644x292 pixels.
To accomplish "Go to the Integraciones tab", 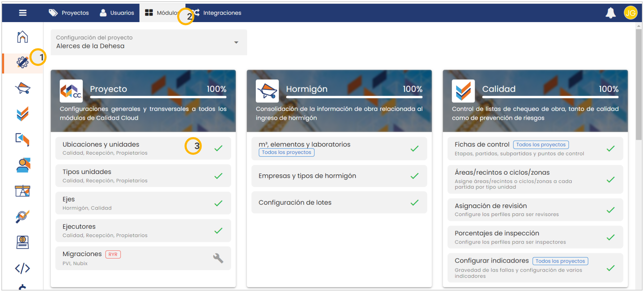I will pyautogui.click(x=218, y=13).
